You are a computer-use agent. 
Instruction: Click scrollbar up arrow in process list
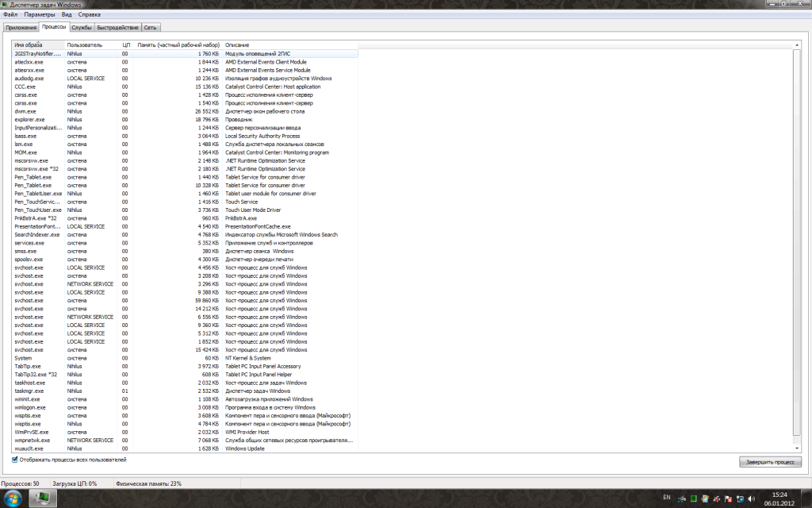(x=796, y=45)
